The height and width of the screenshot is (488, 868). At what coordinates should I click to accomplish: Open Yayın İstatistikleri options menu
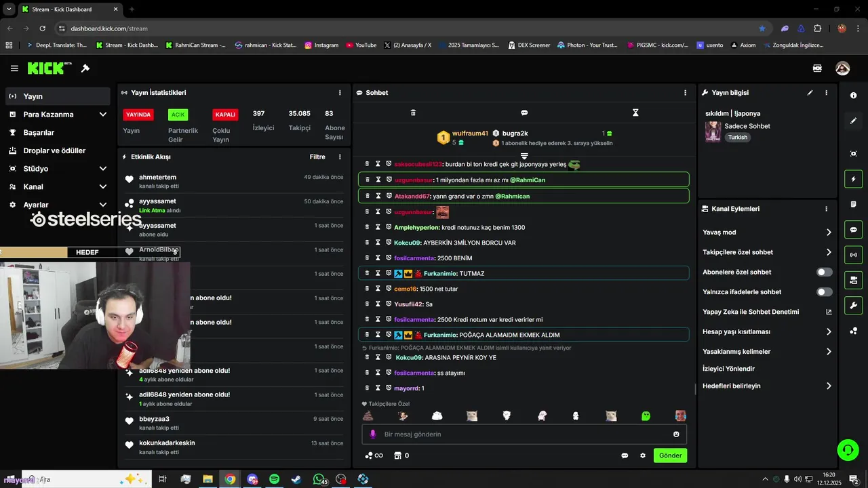pyautogui.click(x=340, y=93)
